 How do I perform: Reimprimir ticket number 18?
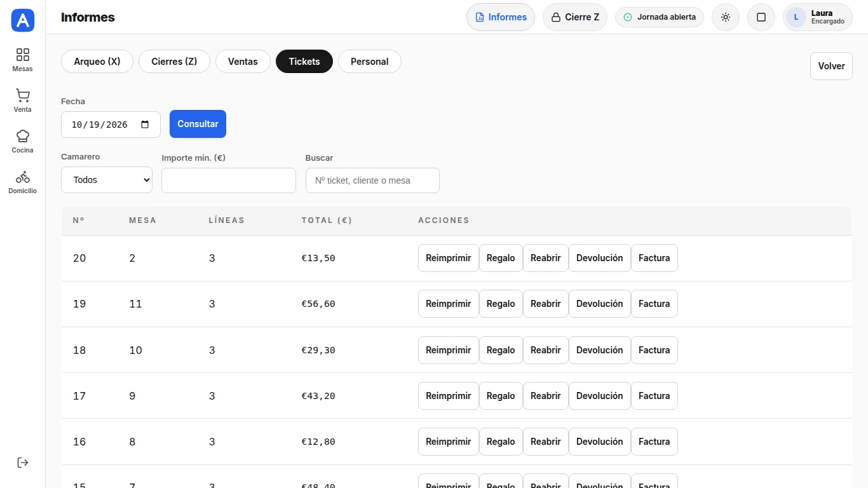pos(449,350)
